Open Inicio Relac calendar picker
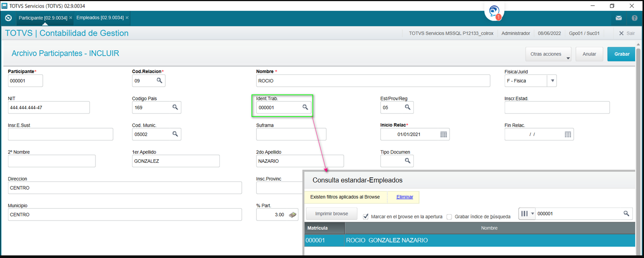This screenshot has width=644, height=258. (x=444, y=134)
